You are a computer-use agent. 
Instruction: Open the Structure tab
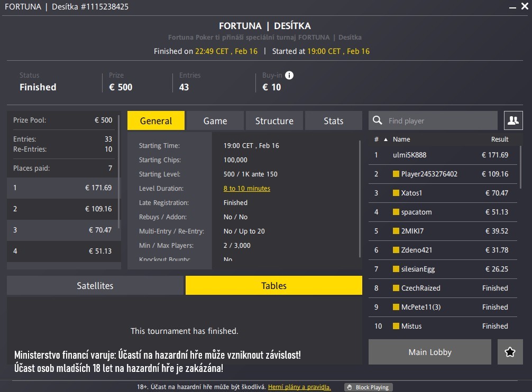click(274, 120)
